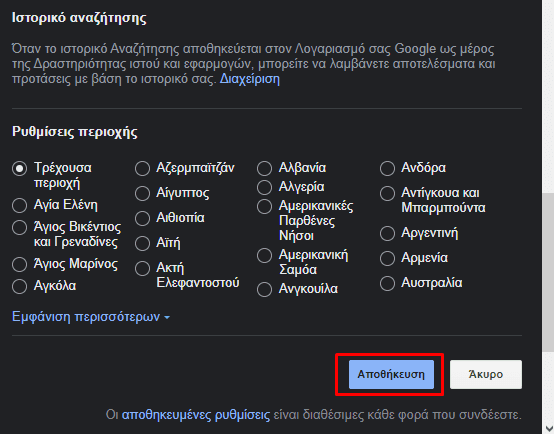Pick Ανγκουίλα radio button
The height and width of the screenshot is (434, 554).
click(265, 289)
